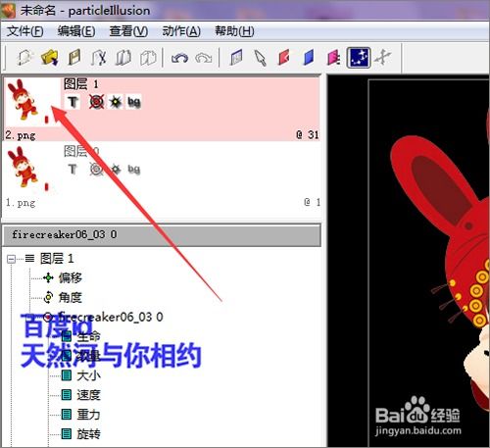Viewport: 490px width, 448px height.
Task: Select the 速度 emitter property
Action: point(88,395)
